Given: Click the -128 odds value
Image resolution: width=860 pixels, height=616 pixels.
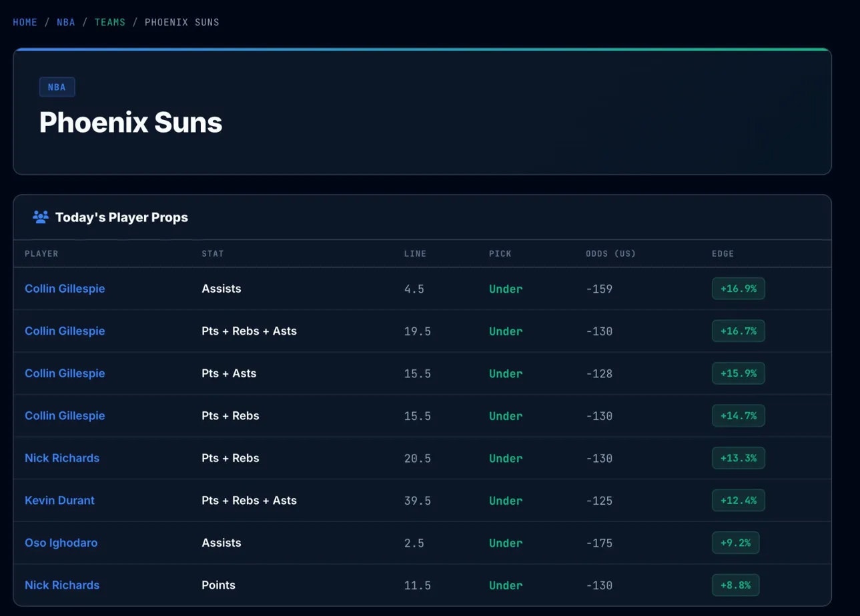Looking at the screenshot, I should 599,374.
